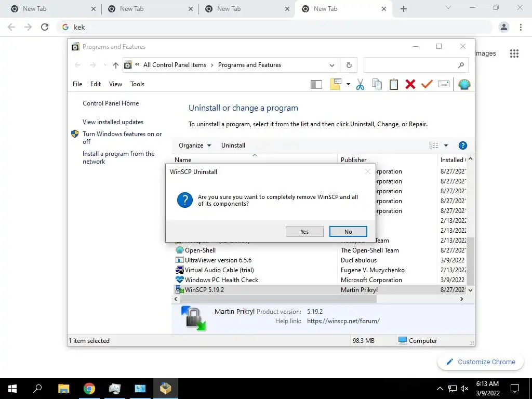Viewport: 532px width, 399px height.
Task: Cancel uninstall with the No button
Action: coord(348,231)
